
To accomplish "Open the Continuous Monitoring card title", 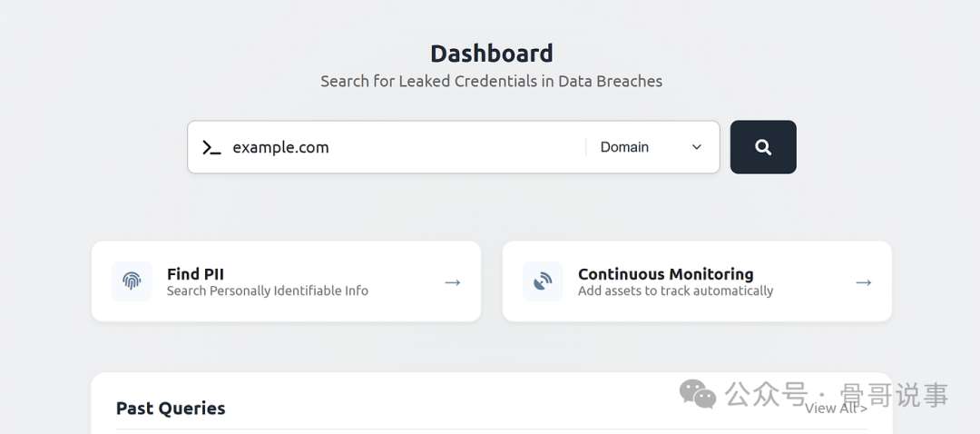I will point(665,273).
